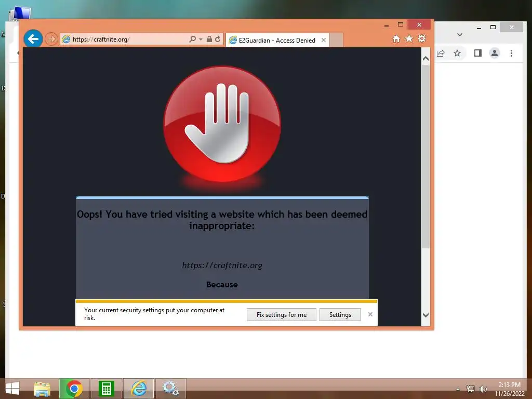The image size is (532, 399).
Task: Maximize the Internet Explorer window
Action: tap(401, 24)
